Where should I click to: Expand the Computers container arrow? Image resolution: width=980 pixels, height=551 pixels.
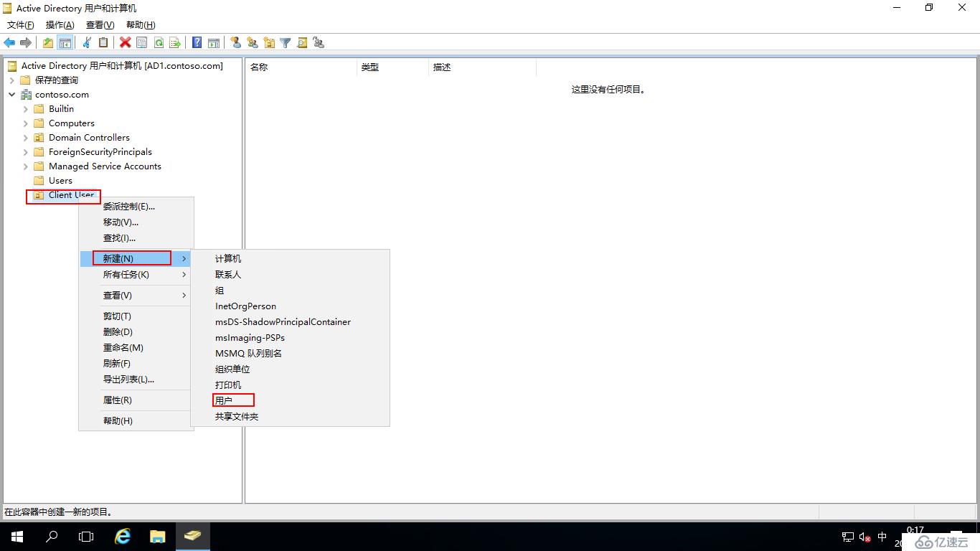pyautogui.click(x=26, y=123)
